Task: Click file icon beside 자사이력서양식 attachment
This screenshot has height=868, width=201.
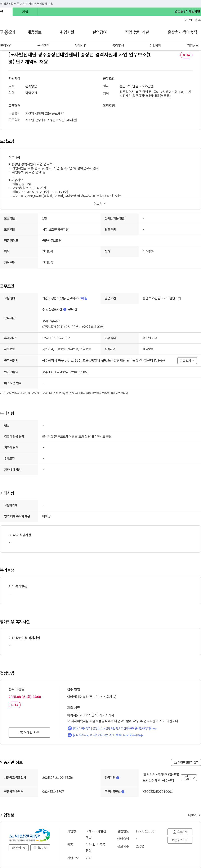Action: 70,728
